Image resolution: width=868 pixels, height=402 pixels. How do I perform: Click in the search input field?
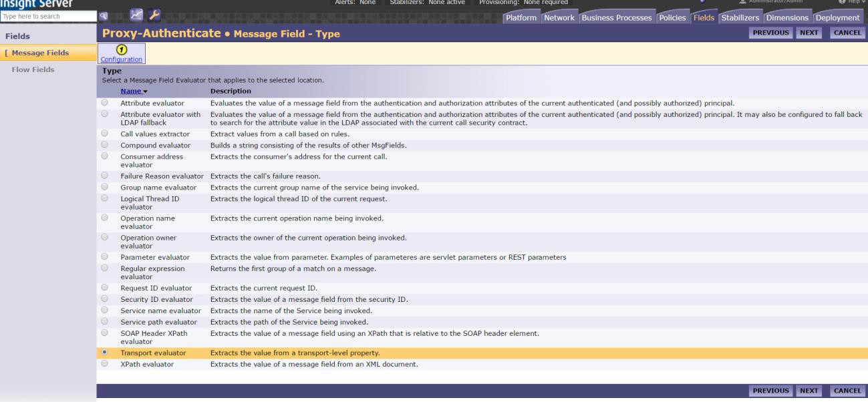pos(47,16)
